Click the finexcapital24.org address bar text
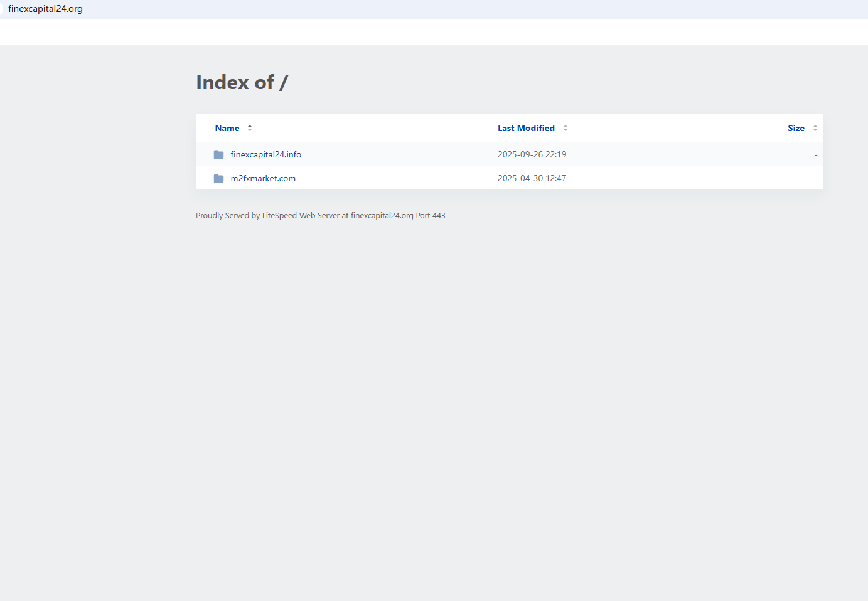868x601 pixels. click(x=45, y=9)
